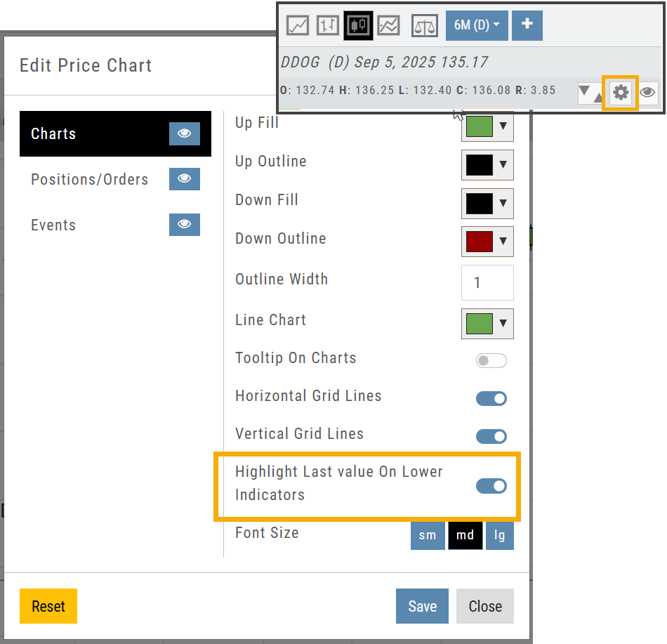Viewport: 667px width, 644px height.
Task: Switch to the Events section
Action: click(x=53, y=225)
